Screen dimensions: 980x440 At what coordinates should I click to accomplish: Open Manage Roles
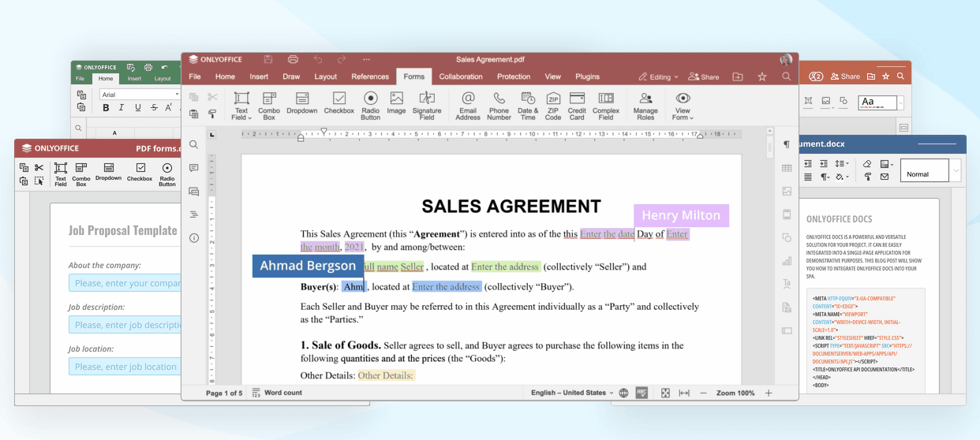(x=645, y=106)
